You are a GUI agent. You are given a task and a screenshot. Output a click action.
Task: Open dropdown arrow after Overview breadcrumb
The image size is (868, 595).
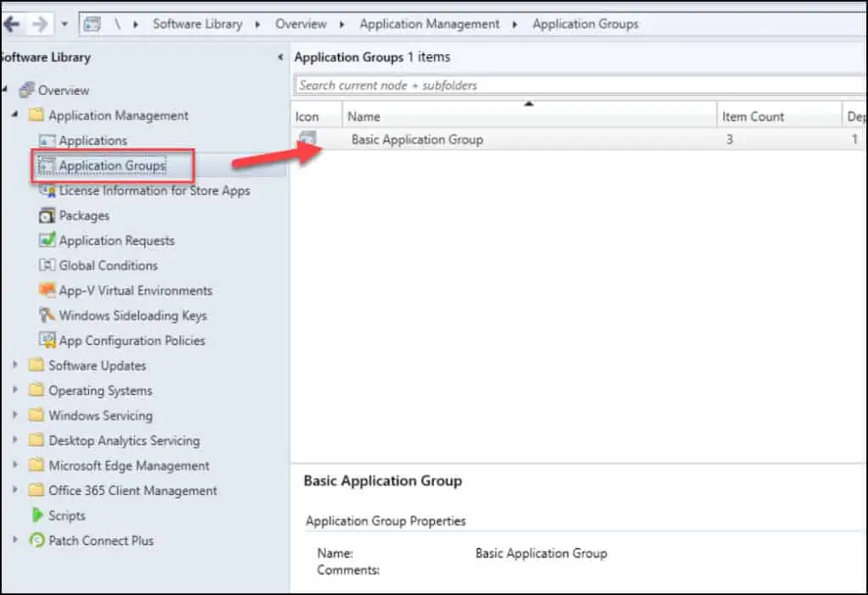(x=342, y=25)
